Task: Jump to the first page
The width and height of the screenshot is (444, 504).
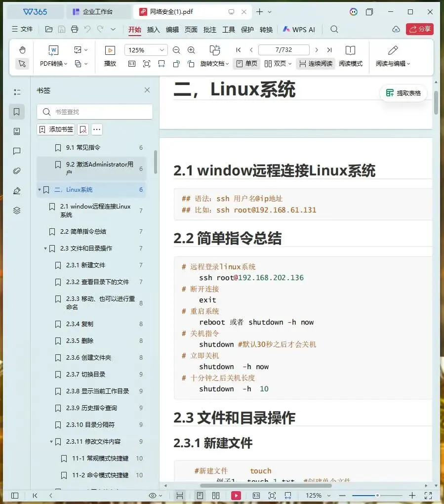Action: click(x=239, y=50)
